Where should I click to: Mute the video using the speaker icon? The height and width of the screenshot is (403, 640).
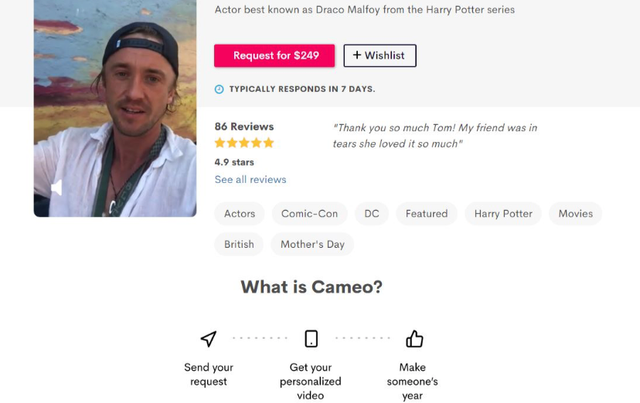click(57, 188)
